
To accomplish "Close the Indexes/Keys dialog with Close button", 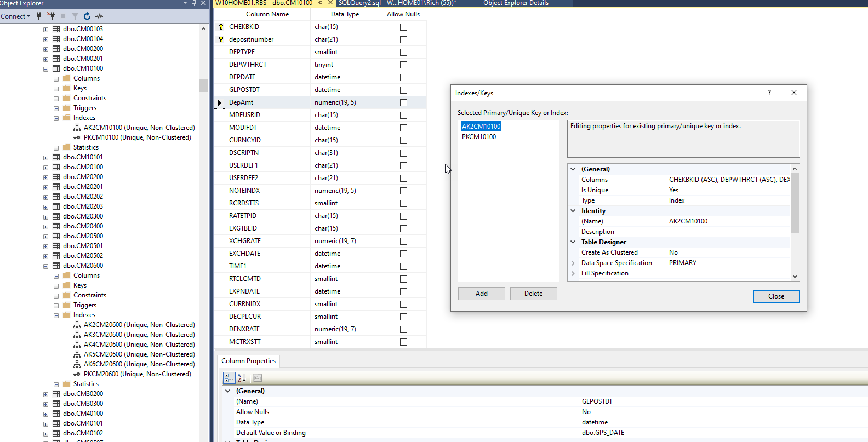I will coord(776,296).
